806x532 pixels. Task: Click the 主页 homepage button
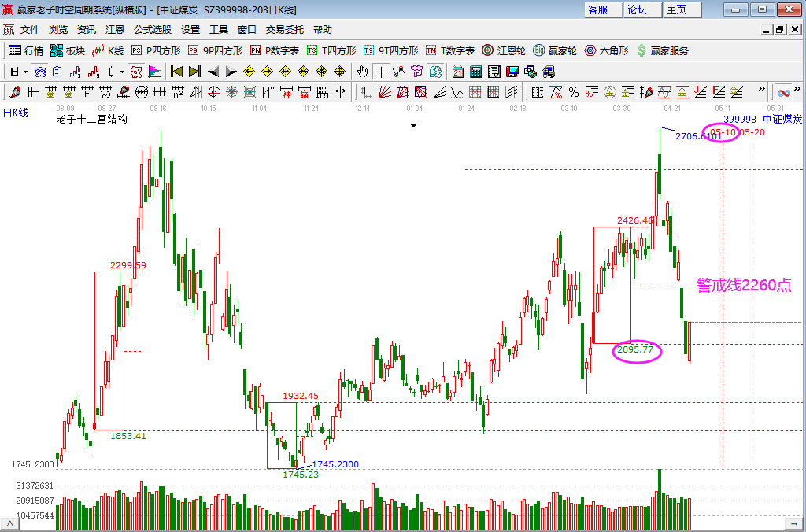tap(682, 9)
